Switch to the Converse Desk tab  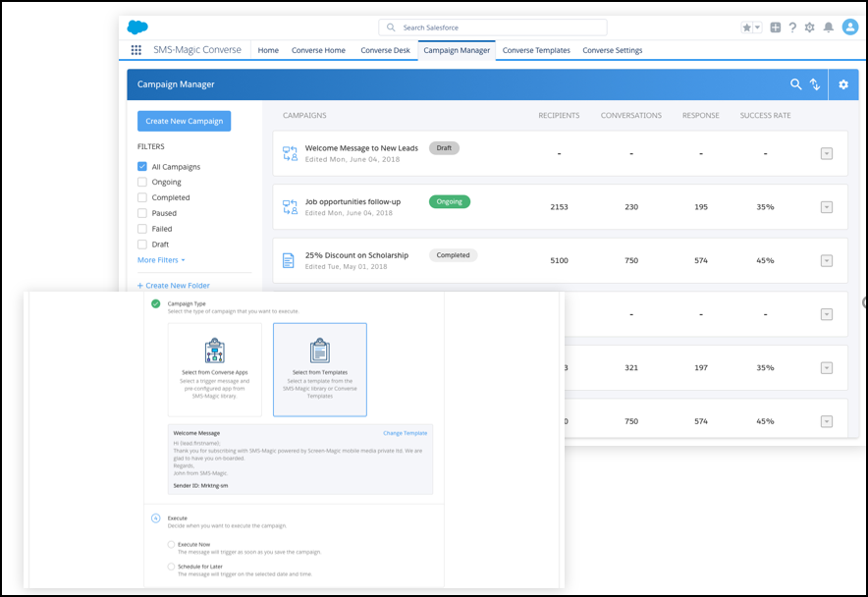click(x=385, y=50)
